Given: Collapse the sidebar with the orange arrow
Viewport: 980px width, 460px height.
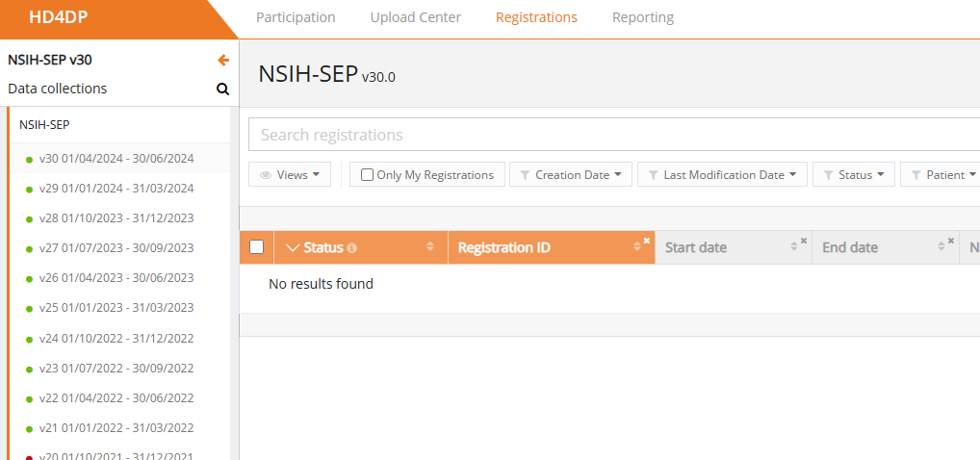Looking at the screenshot, I should 223,60.
